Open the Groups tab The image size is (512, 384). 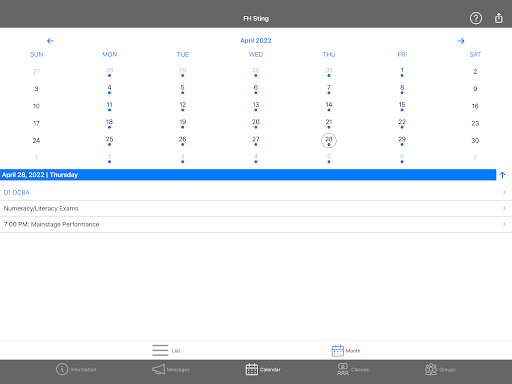440,369
